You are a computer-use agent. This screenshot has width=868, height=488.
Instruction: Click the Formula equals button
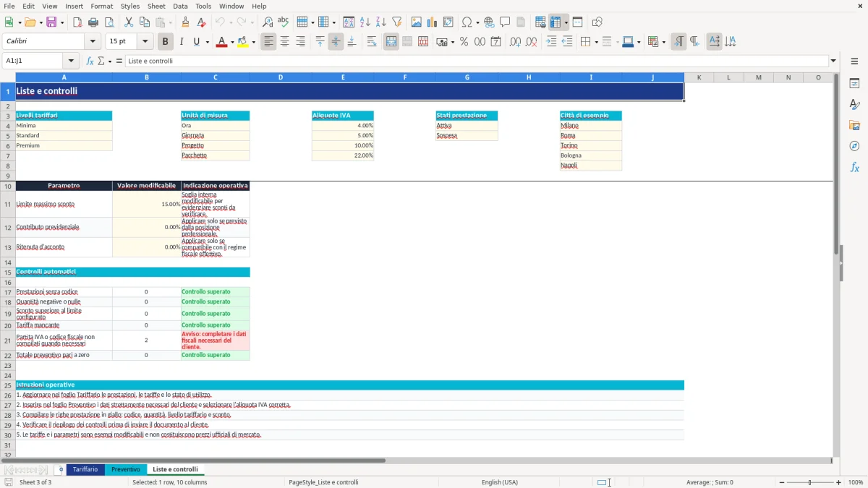pos(119,61)
